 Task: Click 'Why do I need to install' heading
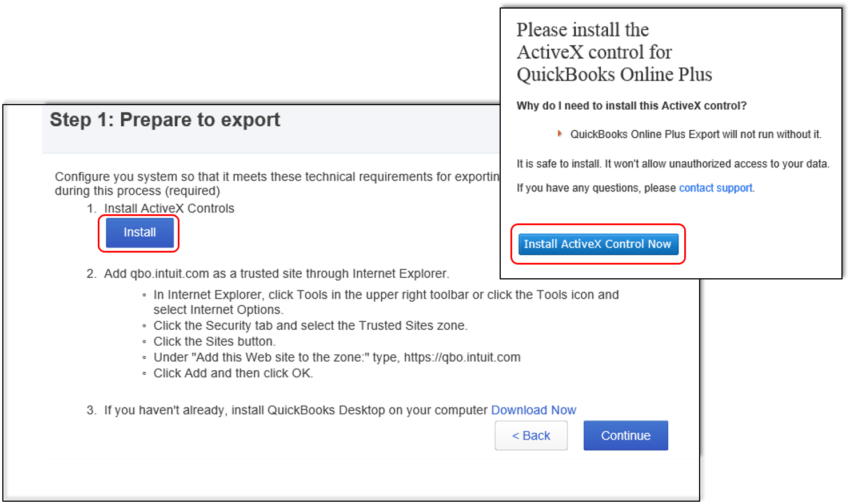coord(632,106)
